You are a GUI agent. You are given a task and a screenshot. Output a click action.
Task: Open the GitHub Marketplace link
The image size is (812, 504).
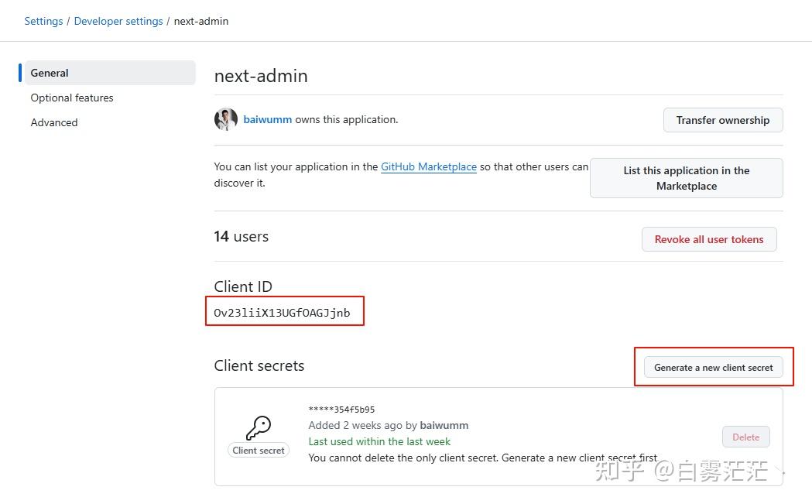point(429,166)
